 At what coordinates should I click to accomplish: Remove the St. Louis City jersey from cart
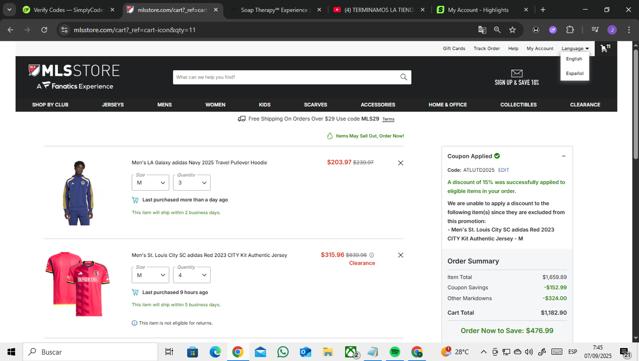point(400,255)
